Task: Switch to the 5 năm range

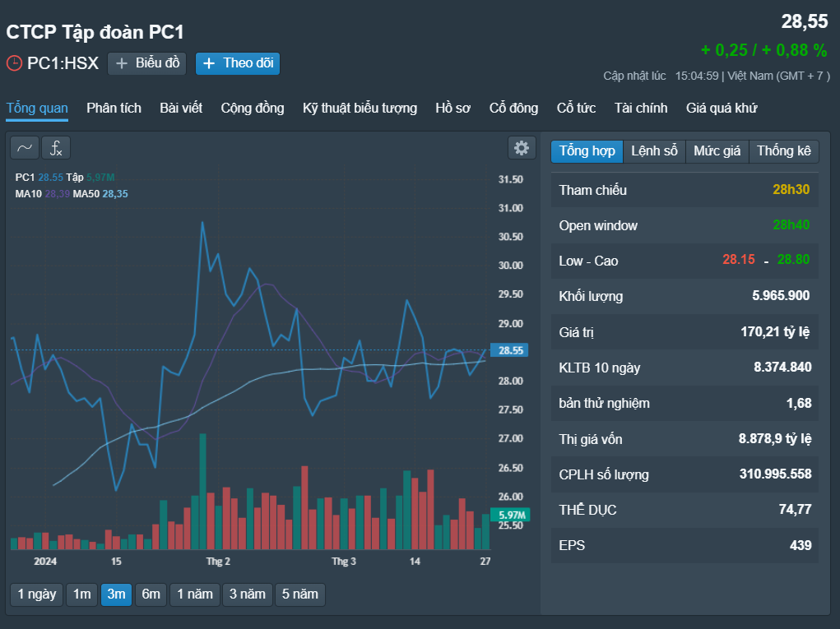Action: pyautogui.click(x=300, y=594)
